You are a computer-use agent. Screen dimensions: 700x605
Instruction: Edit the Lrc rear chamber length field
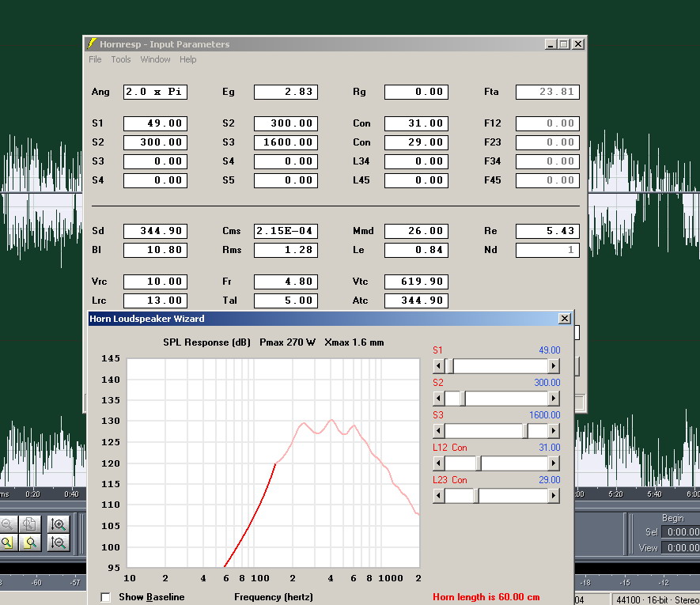[x=155, y=301]
